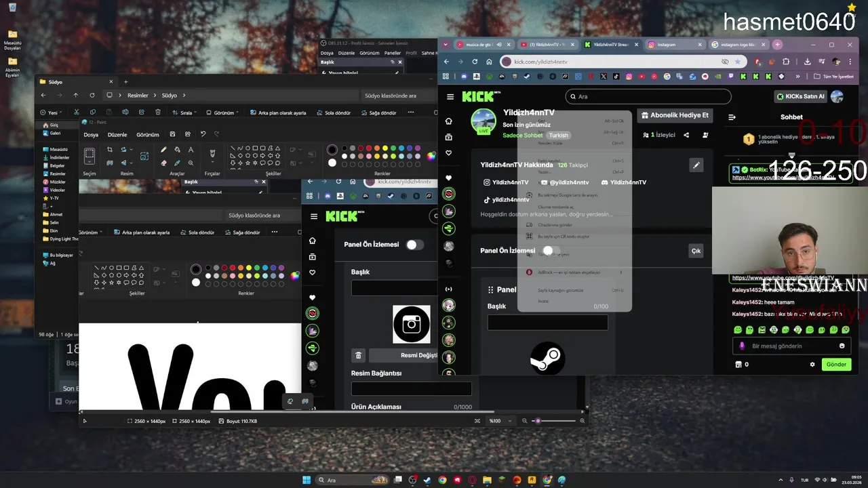Click green Gönder chat button
Image resolution: width=868 pixels, height=488 pixels.
(x=836, y=365)
